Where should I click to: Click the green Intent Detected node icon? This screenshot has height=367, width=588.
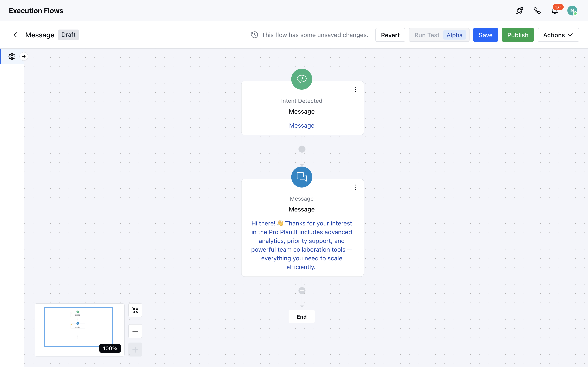(302, 79)
